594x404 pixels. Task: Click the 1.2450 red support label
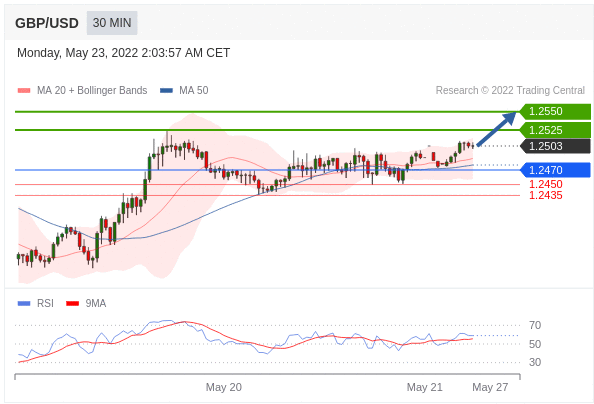pos(546,184)
